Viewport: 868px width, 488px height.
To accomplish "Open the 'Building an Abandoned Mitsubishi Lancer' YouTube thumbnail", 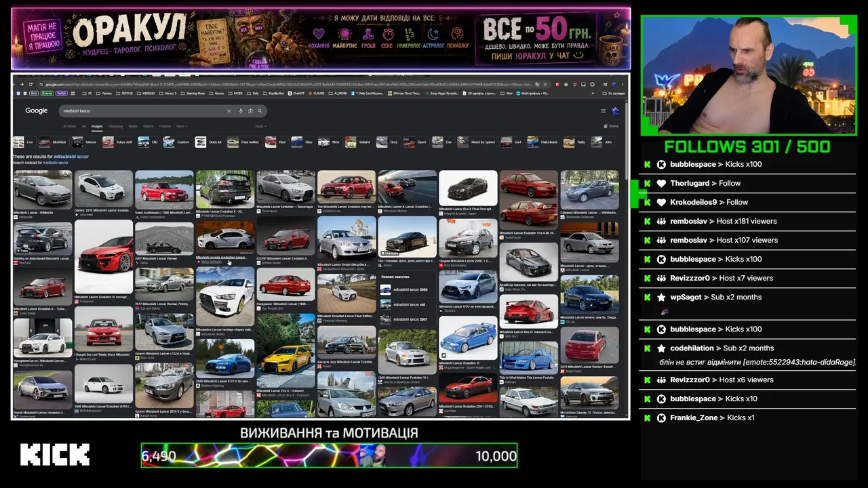I will pos(42,239).
